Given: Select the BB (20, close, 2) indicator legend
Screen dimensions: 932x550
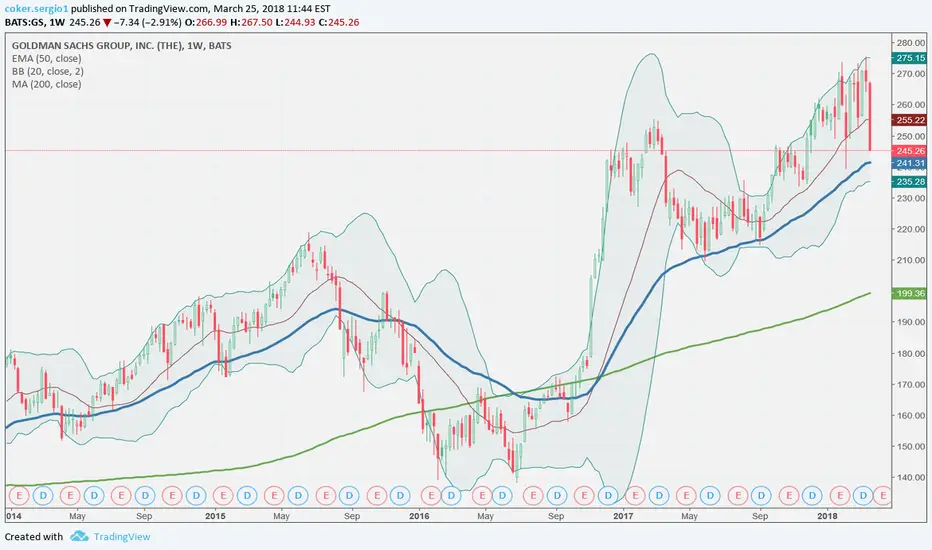Looking at the screenshot, I should [48, 71].
